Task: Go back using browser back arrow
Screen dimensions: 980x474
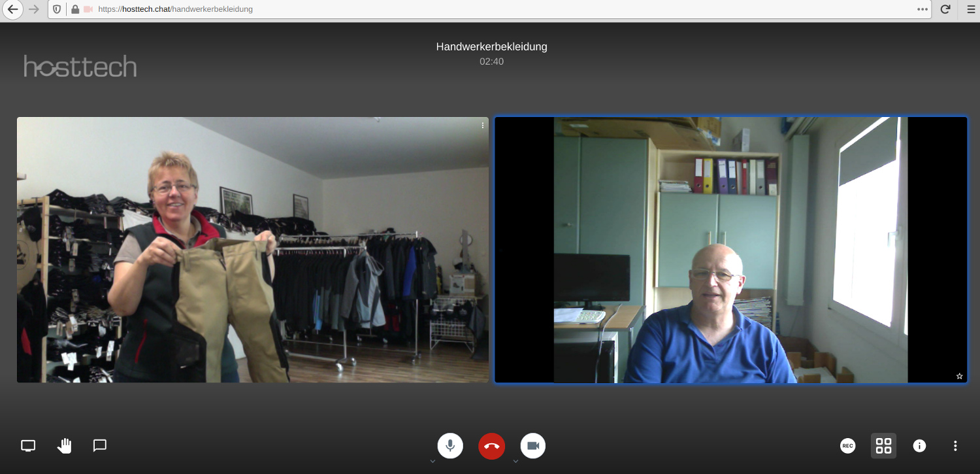Action: click(x=12, y=9)
